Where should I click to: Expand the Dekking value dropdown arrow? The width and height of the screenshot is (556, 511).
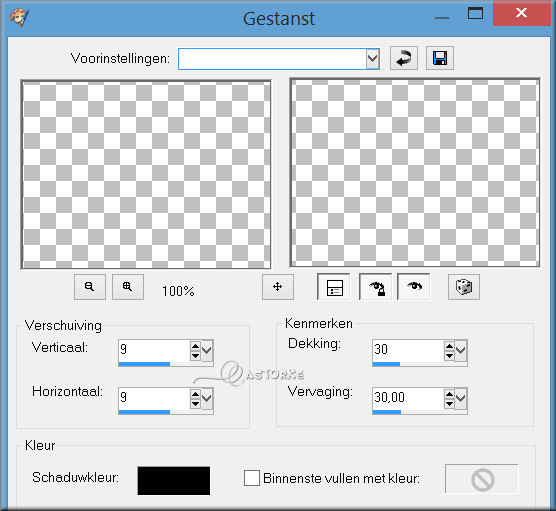pos(461,351)
